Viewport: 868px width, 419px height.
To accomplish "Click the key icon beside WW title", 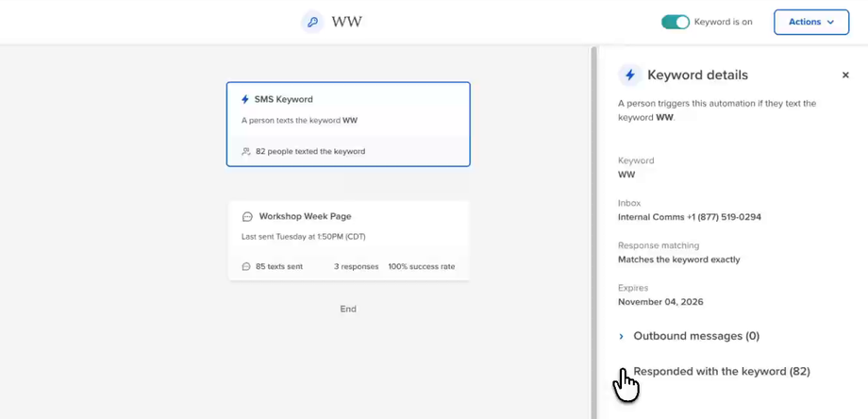I will click(x=313, y=22).
